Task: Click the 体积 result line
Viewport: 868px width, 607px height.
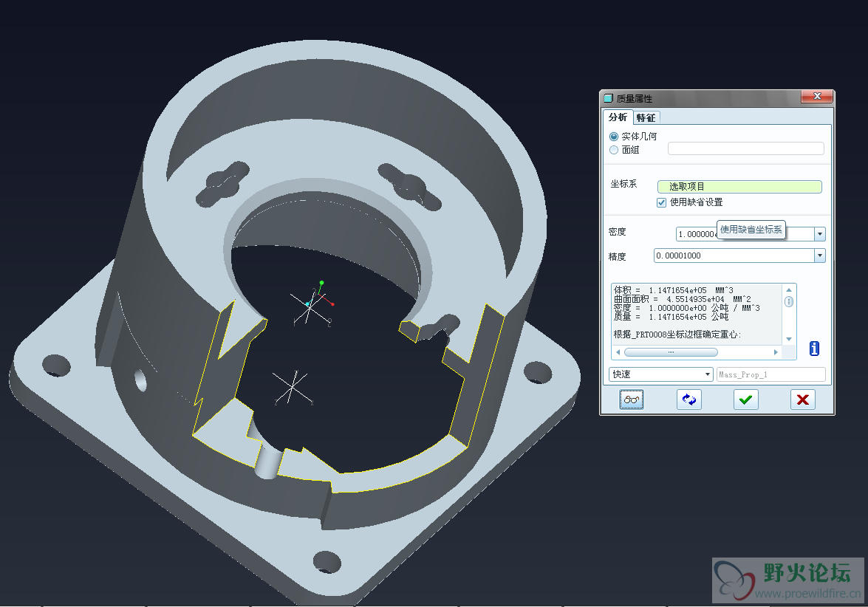Action: pyautogui.click(x=674, y=290)
